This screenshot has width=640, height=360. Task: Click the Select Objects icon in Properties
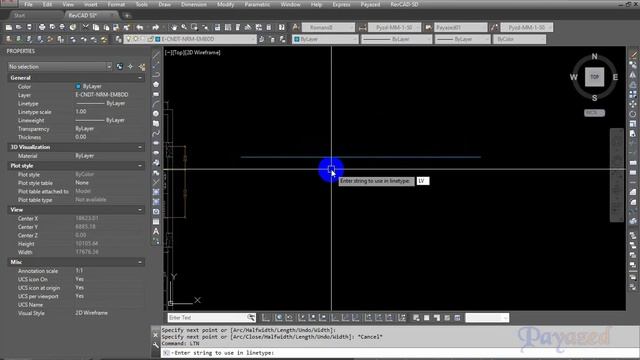[130, 67]
